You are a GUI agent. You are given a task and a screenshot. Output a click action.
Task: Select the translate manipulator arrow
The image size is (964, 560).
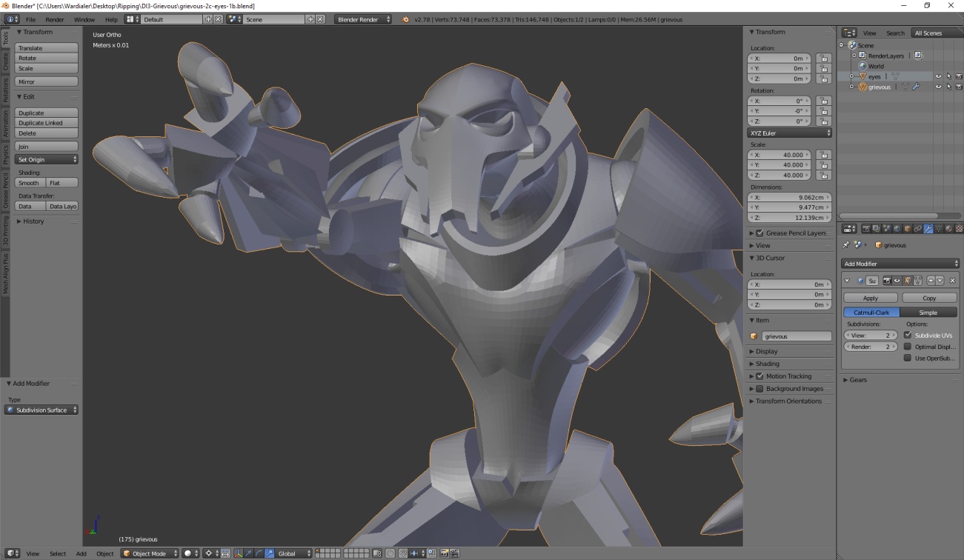[x=249, y=553]
